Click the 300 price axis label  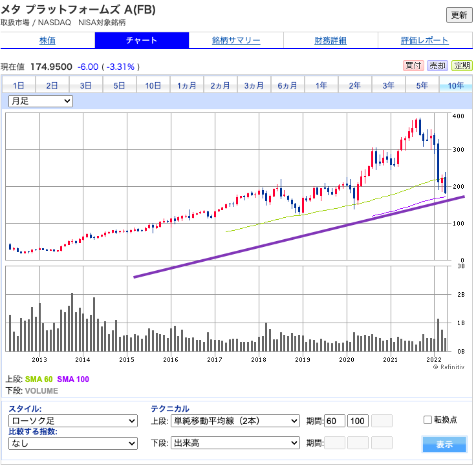[x=459, y=149]
